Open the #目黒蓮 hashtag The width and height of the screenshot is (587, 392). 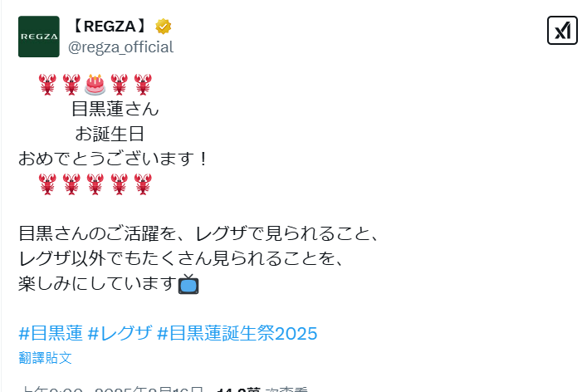[x=51, y=333]
